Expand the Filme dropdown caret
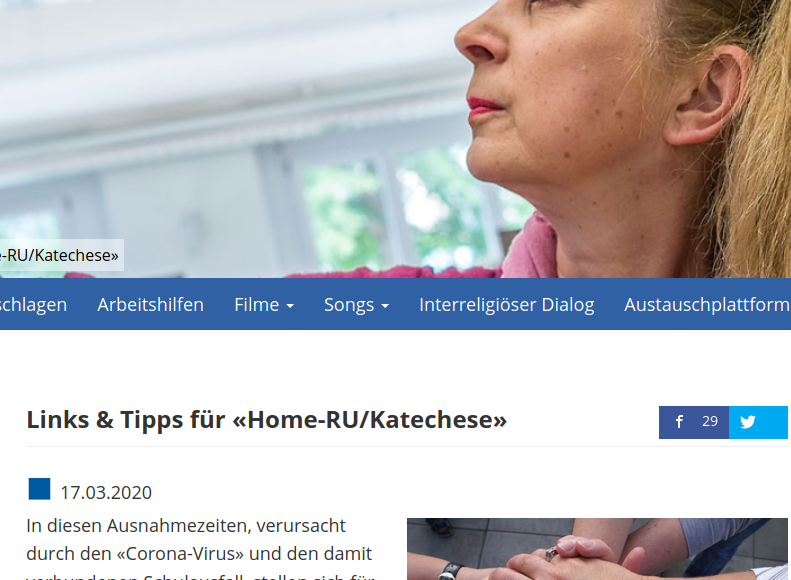791x580 pixels. 290,306
